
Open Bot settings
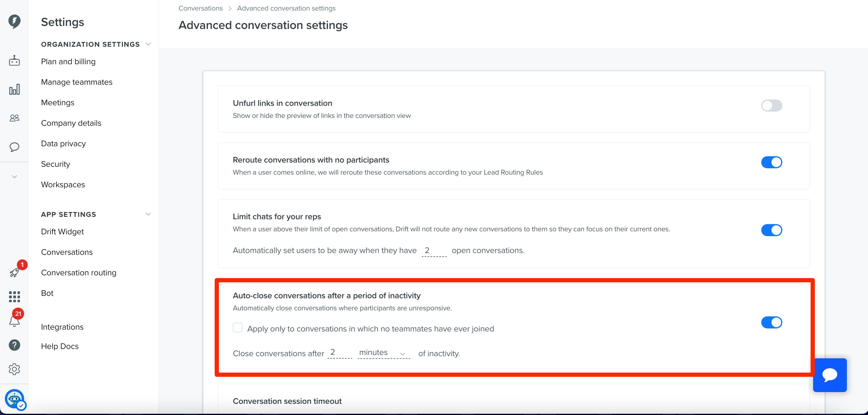[47, 293]
